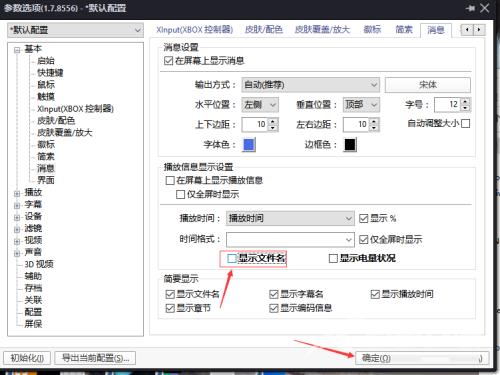The image size is (500, 375).
Task: Open the 垂直位置 dropdown set to 顶部
Action: click(361, 105)
